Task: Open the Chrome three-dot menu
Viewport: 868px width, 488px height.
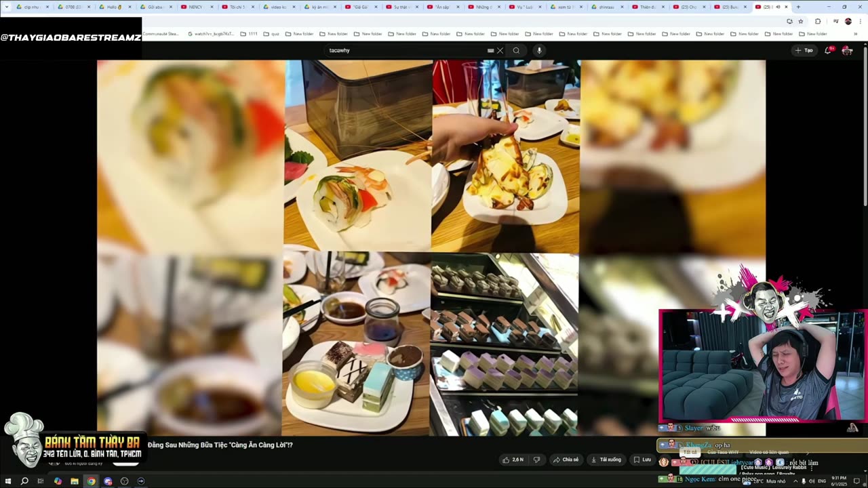Action: coord(860,21)
